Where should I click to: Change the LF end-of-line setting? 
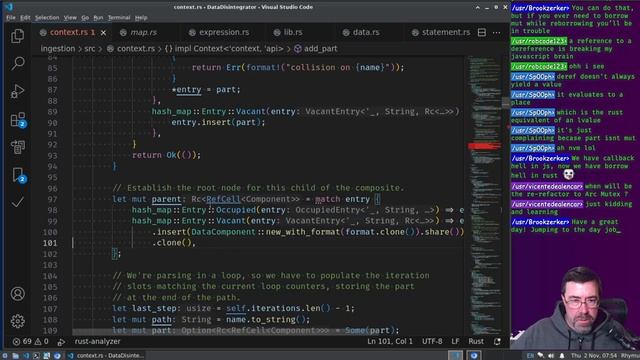(455, 341)
